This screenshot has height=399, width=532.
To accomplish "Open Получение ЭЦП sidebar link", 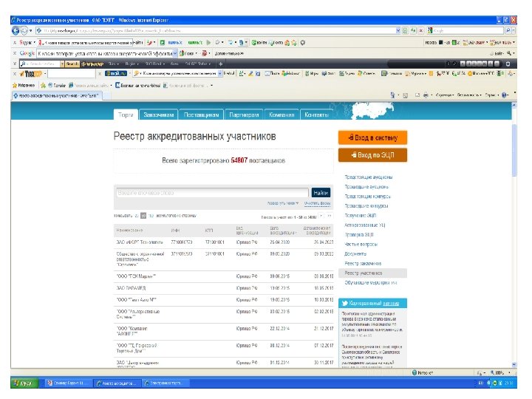I will pyautogui.click(x=361, y=216).
